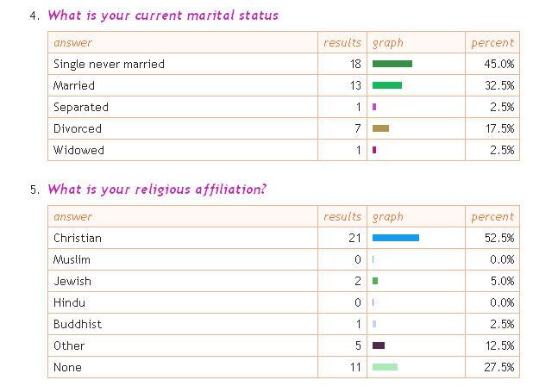Click the 'What is your current marital status' heading
Screen dimensions: 558x392
coord(163,16)
